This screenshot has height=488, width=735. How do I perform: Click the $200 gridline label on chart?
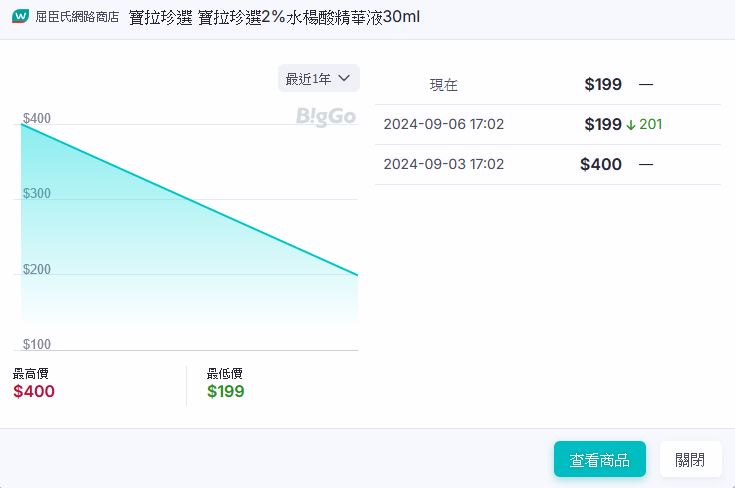click(37, 270)
